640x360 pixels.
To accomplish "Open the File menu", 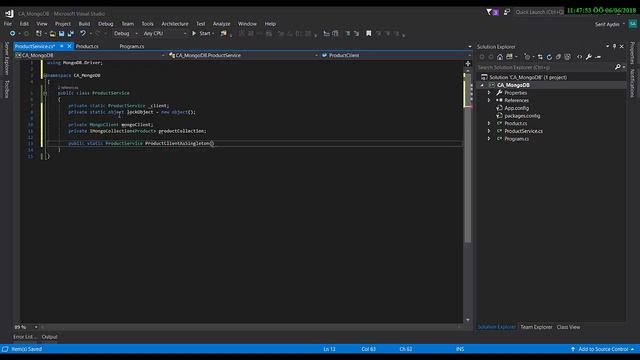I will (8, 24).
